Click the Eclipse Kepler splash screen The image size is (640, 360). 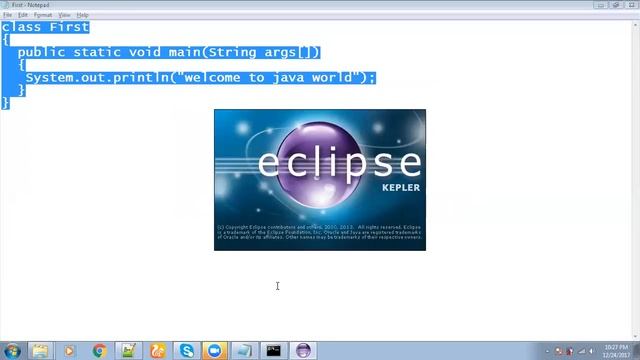(320, 180)
